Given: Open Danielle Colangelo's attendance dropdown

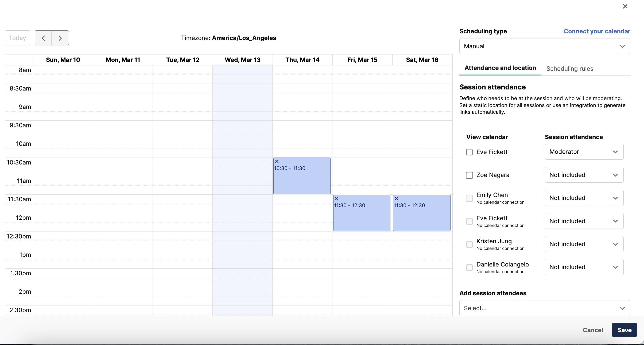Looking at the screenshot, I should [x=584, y=267].
